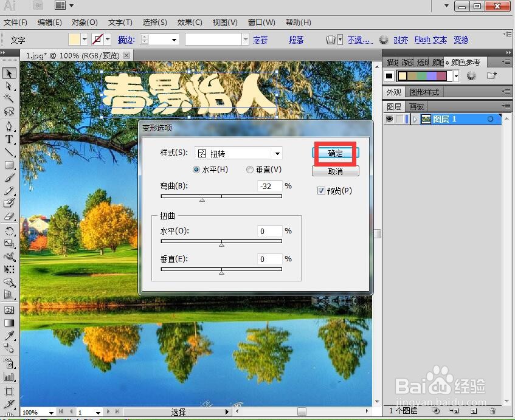Click the new color group folder icon
This screenshot has width=515, height=420.
point(492,75)
